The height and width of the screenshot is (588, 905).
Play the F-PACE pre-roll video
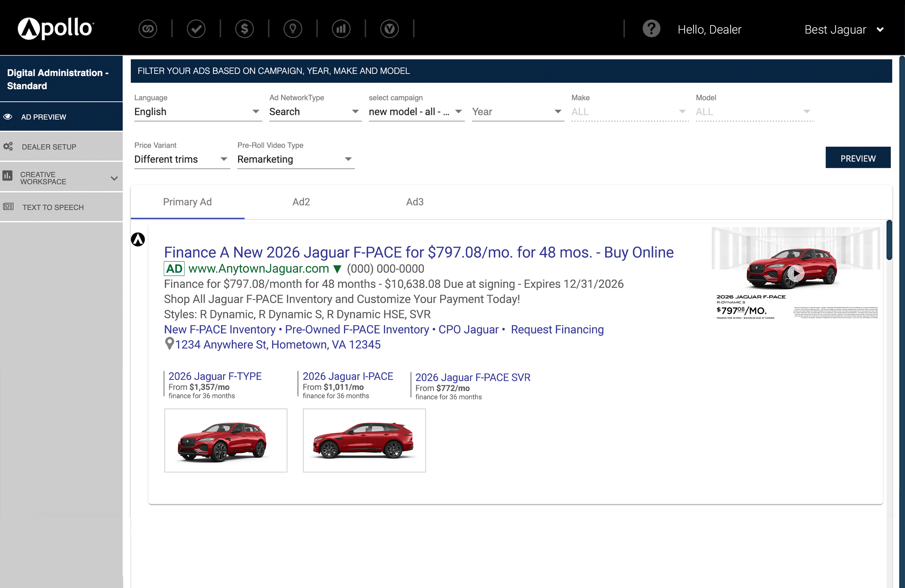(x=795, y=273)
